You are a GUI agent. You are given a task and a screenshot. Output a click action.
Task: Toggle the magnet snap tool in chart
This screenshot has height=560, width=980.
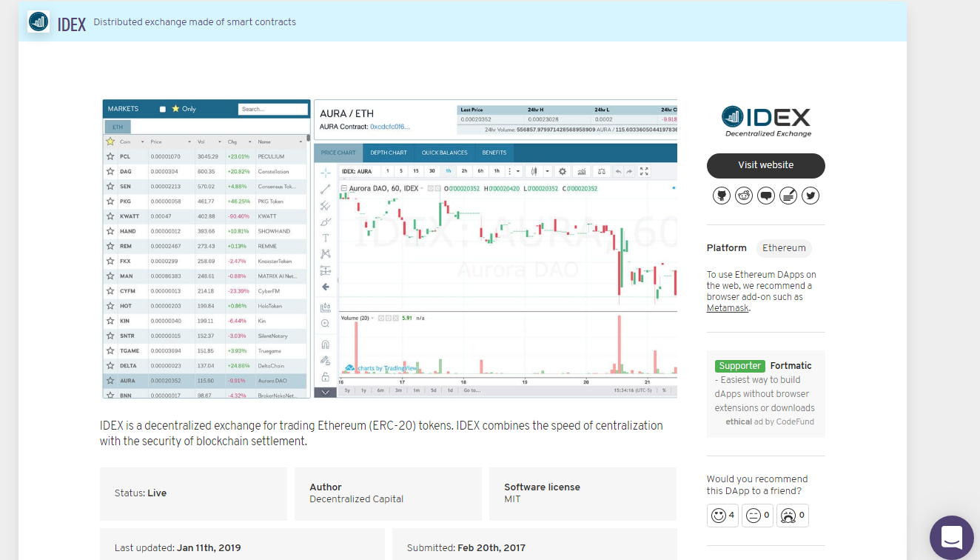click(325, 344)
